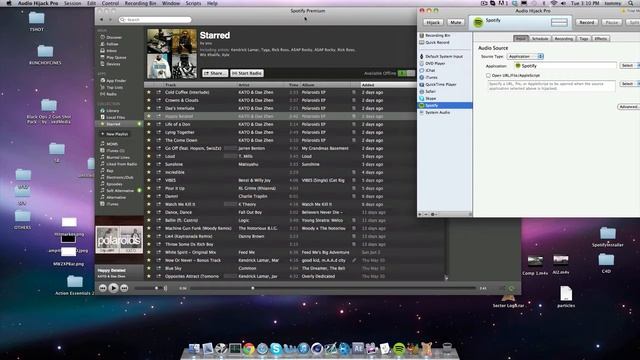Click share icon on The Come Down row

coord(158,140)
